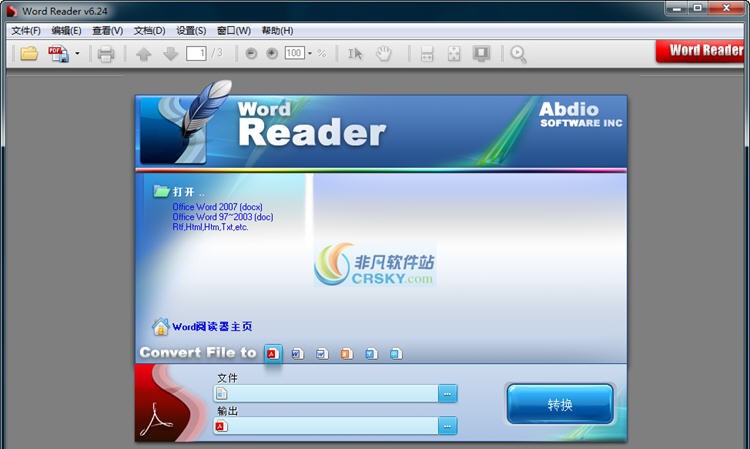Select second Word document convert format icon
750x449 pixels.
pyautogui.click(x=298, y=354)
